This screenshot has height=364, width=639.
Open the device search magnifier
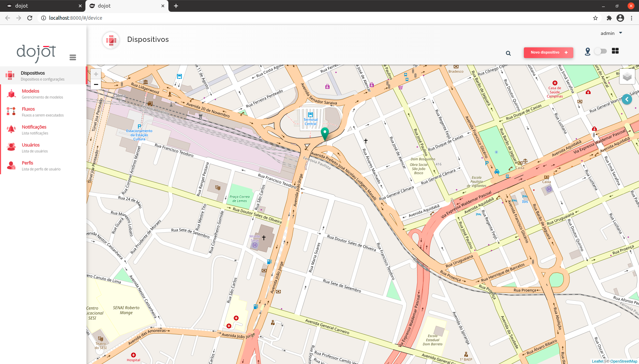pos(508,53)
